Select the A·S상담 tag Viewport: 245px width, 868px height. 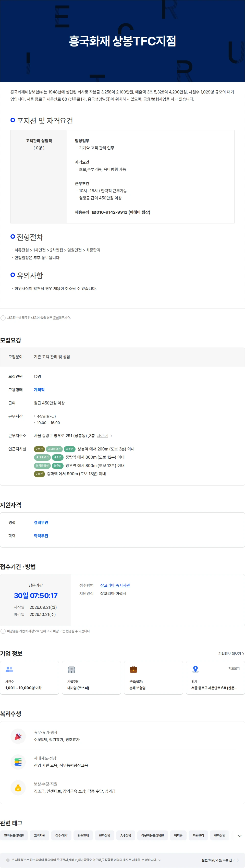pyautogui.click(x=126, y=835)
